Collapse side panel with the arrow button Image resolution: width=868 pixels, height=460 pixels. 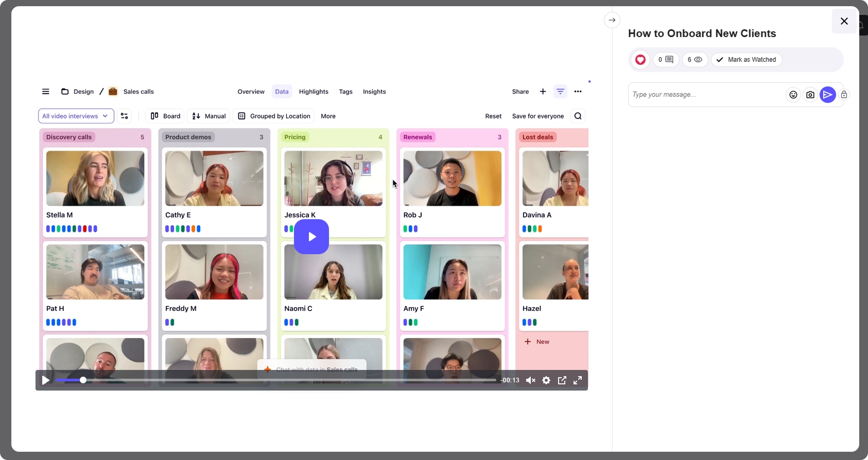click(x=612, y=20)
